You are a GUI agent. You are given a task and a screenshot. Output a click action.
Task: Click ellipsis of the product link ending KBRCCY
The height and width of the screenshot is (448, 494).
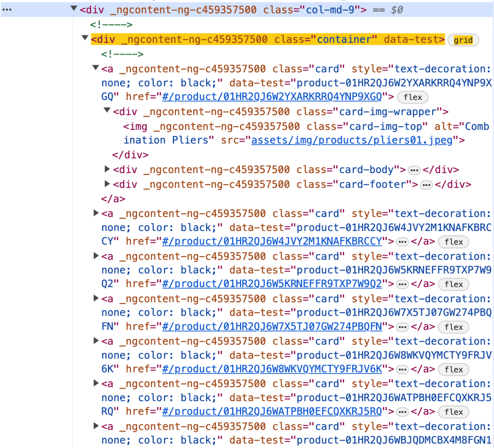[x=402, y=242]
